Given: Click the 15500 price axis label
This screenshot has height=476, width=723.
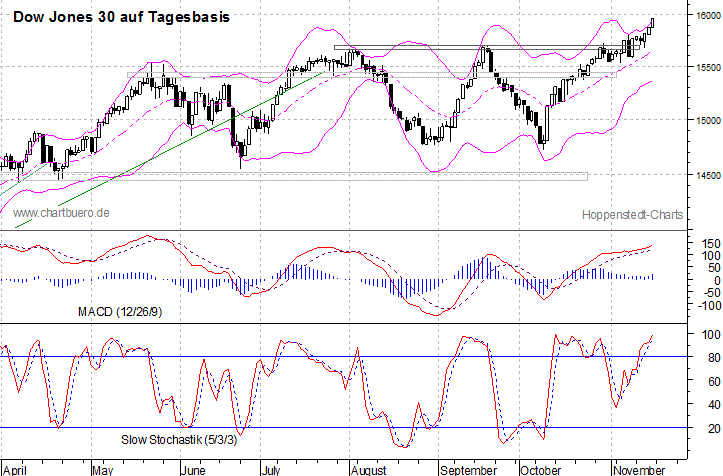Looking at the screenshot, I should (709, 68).
